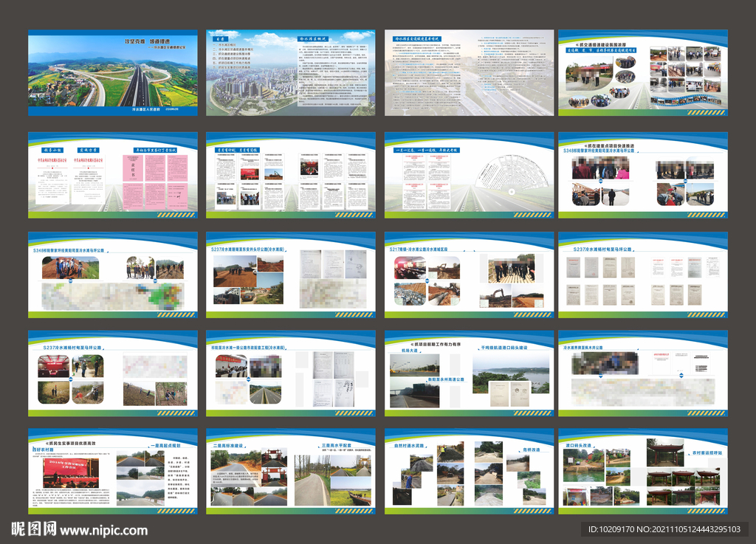Viewport: 756px width, 544px height.
Task: Select the 农村客运招呼站 label
Action: tap(707, 453)
